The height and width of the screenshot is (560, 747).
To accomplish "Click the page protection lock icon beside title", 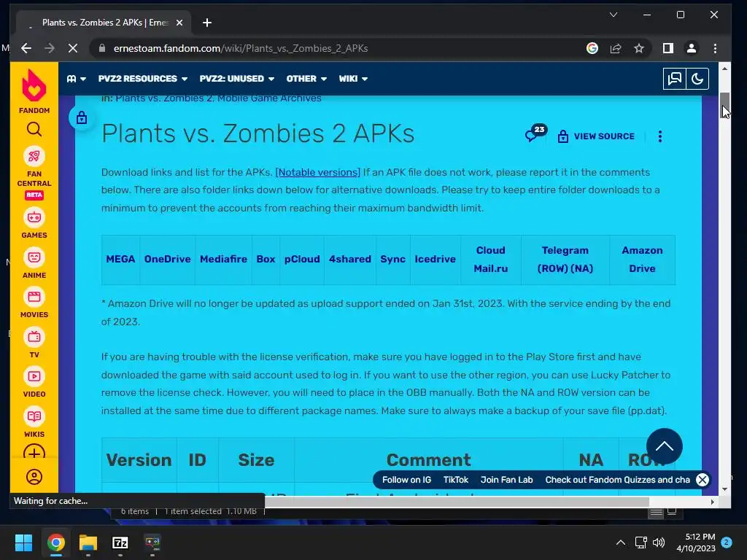I will [82, 117].
